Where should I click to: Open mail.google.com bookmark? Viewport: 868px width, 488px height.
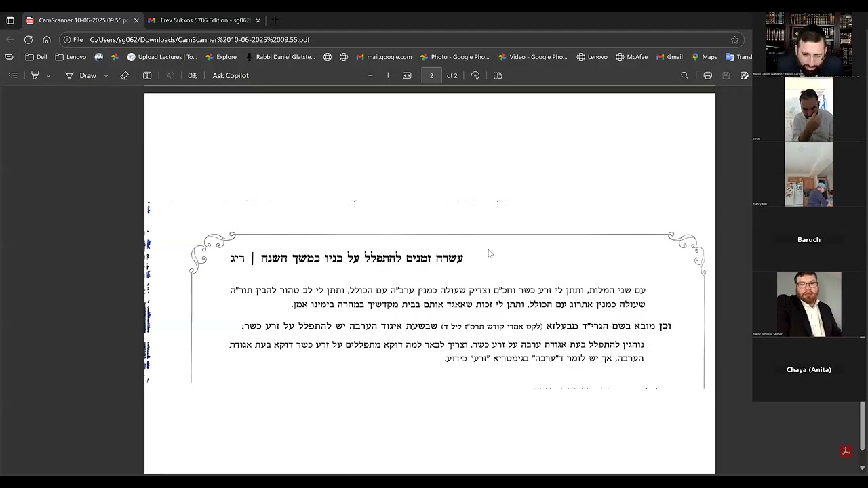click(384, 57)
